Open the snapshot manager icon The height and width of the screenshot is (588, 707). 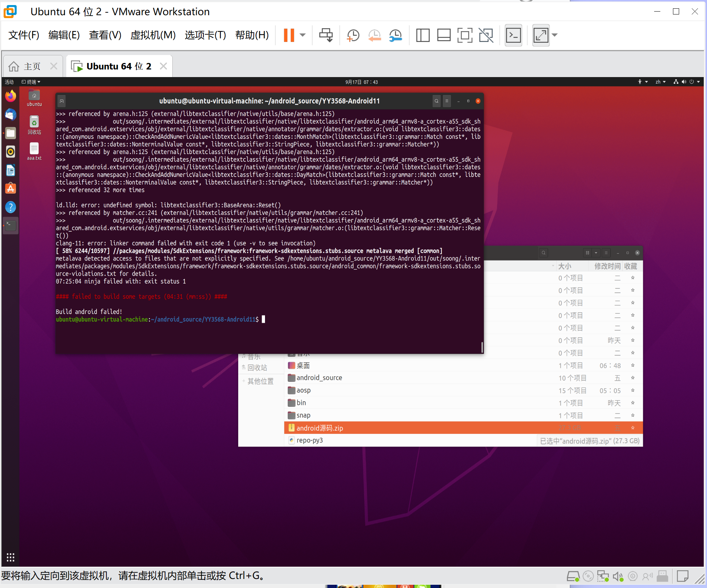pos(396,35)
